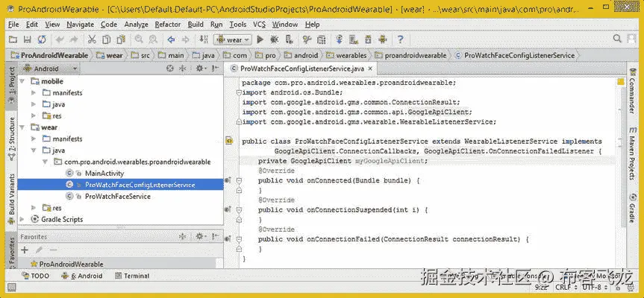This screenshot has width=644, height=298.
Task: Select the ProWatchFaceConfigListenerService.java editor tab
Action: point(301,69)
